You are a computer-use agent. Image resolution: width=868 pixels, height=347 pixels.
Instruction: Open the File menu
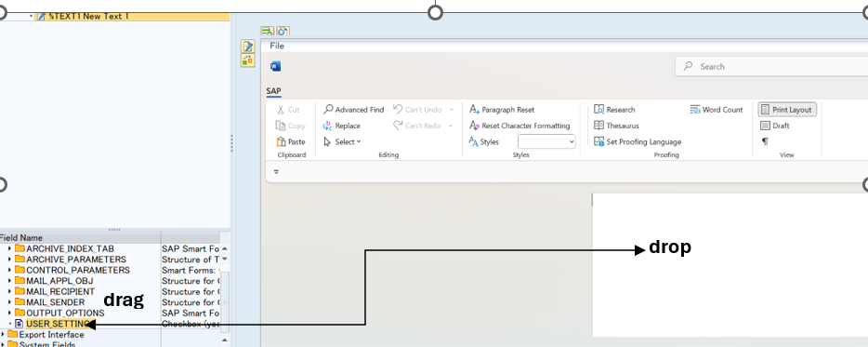pos(277,46)
